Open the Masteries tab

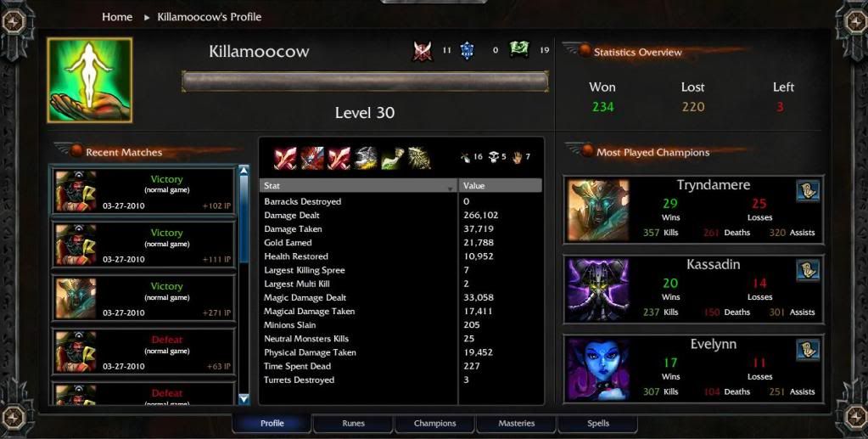click(516, 424)
